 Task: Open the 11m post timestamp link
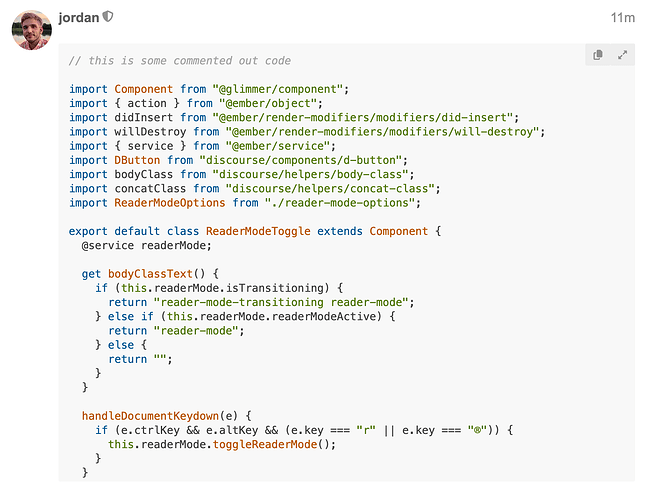(x=623, y=18)
